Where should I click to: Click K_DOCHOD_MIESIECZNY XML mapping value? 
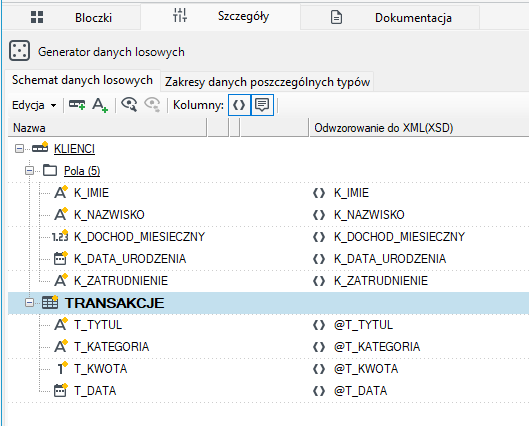tap(399, 237)
